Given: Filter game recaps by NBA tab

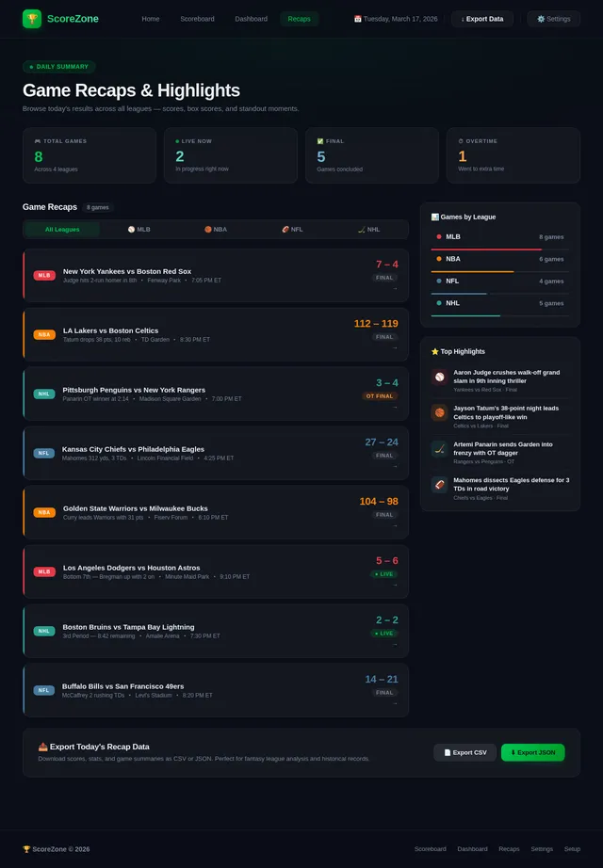Looking at the screenshot, I should pyautogui.click(x=215, y=229).
